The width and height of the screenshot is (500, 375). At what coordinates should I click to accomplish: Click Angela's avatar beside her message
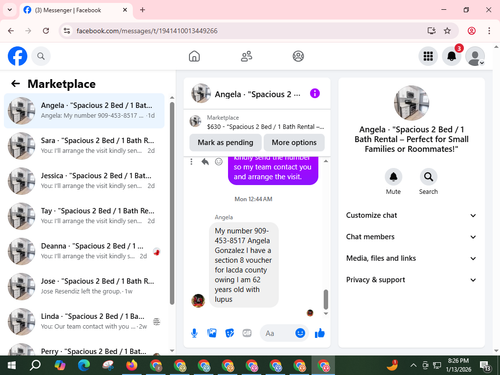tap(198, 301)
